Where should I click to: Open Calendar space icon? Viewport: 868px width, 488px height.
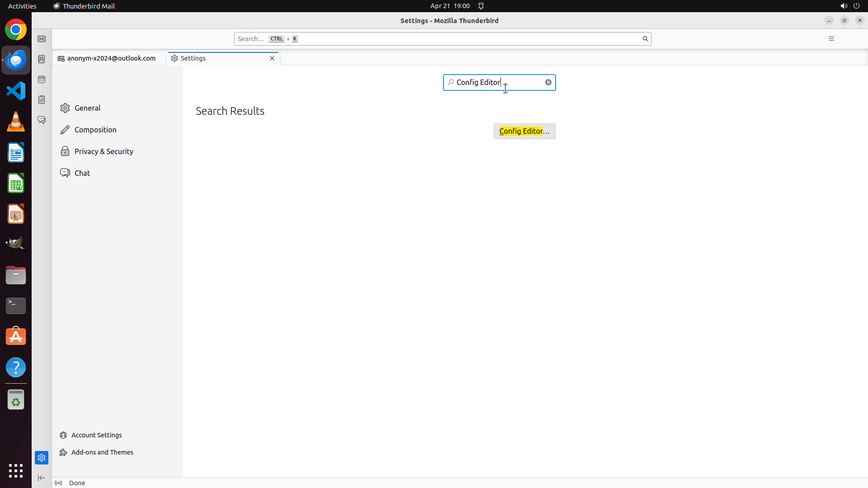pos(42,80)
